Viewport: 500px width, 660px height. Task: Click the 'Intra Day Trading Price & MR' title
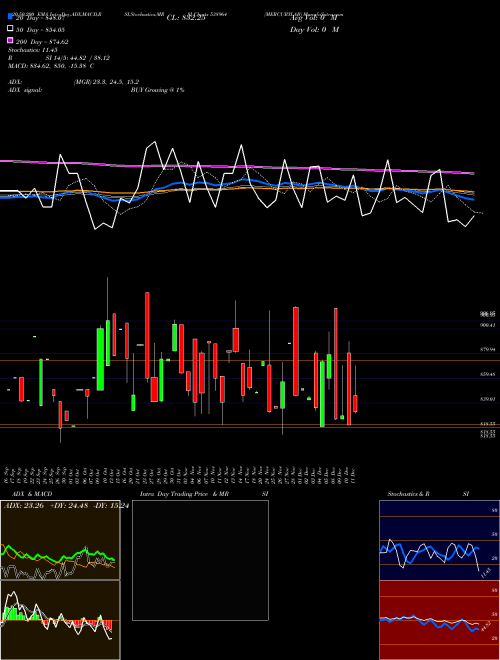(184, 494)
